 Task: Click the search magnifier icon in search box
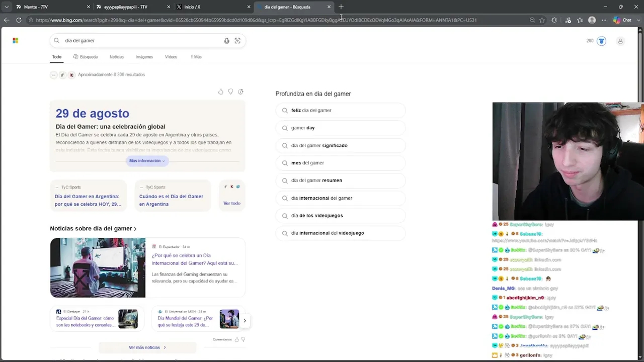point(56,41)
